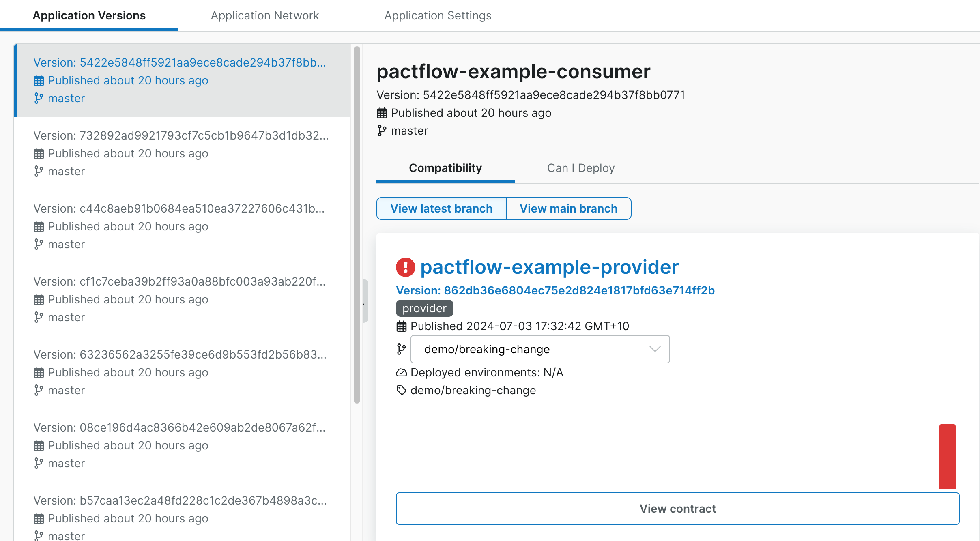Click branch icon under version c44c8aeb
Viewport: 980px width, 541px height.
[39, 244]
